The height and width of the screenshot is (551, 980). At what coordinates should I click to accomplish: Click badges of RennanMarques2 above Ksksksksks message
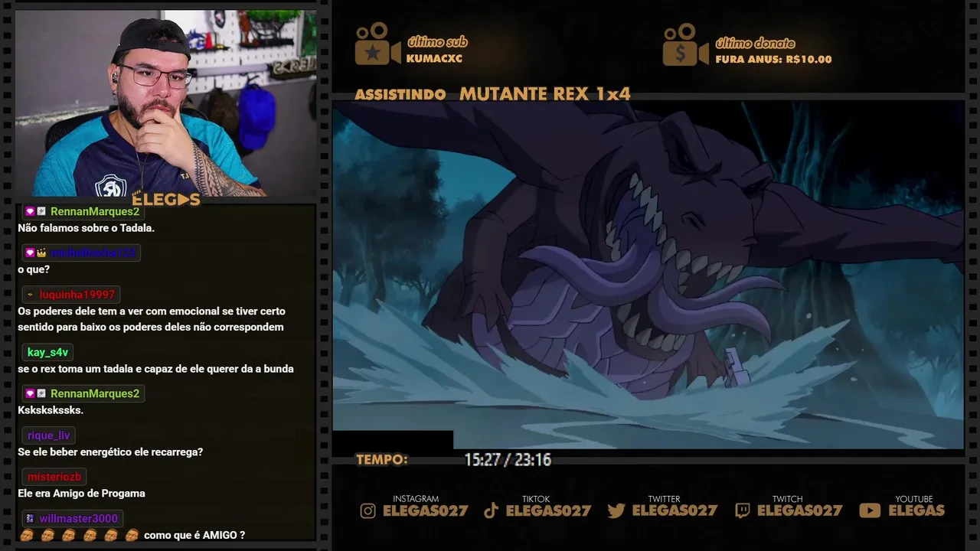pos(36,393)
